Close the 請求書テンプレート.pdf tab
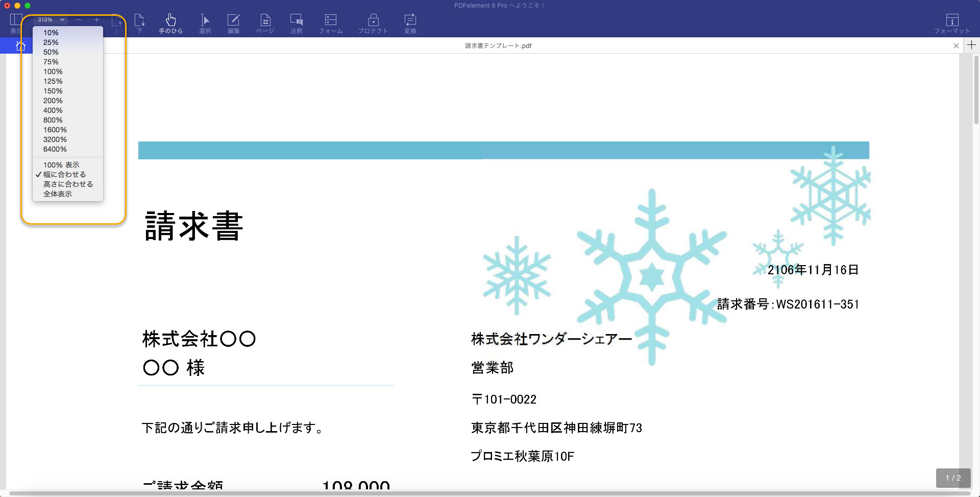Image resolution: width=980 pixels, height=497 pixels. tap(956, 45)
